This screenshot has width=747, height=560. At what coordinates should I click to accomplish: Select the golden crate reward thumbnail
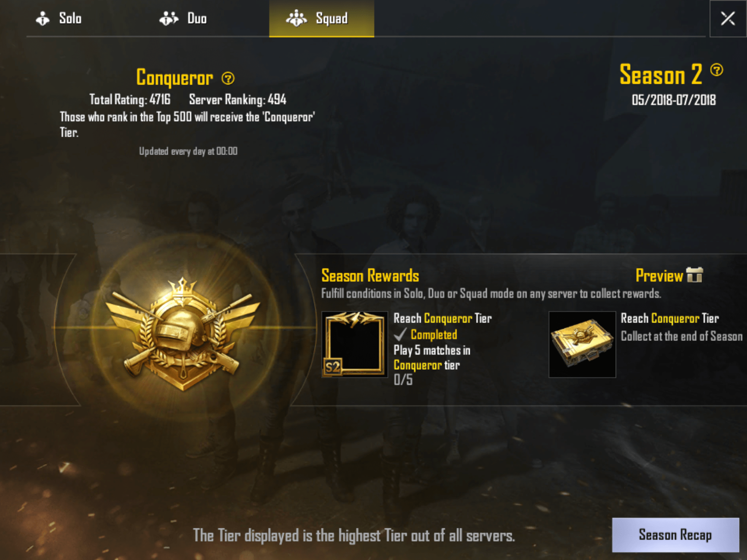582,344
